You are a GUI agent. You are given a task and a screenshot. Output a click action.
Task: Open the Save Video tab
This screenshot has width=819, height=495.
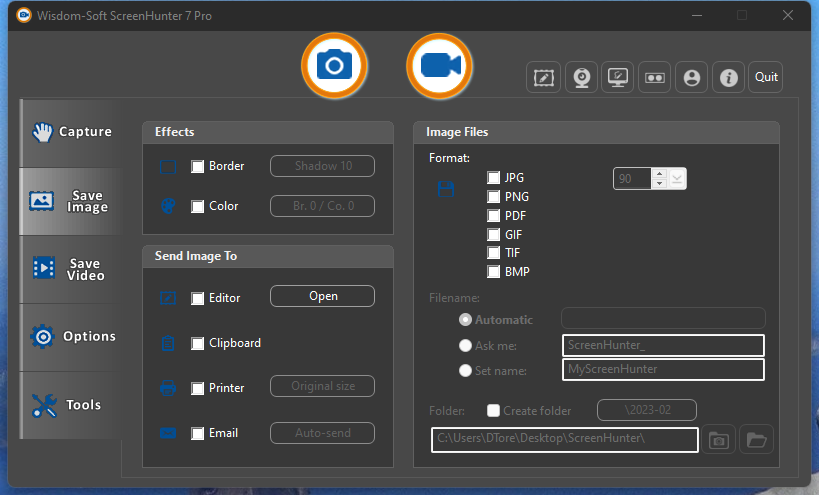[x=71, y=269]
